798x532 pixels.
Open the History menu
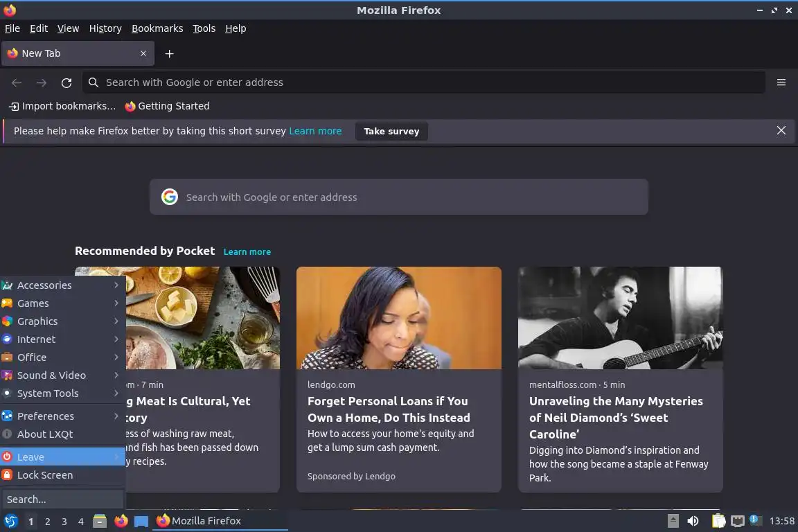point(105,28)
